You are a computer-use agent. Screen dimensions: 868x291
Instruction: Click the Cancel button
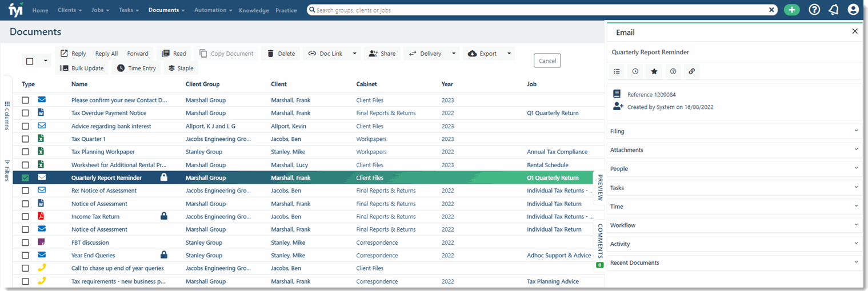coord(547,60)
